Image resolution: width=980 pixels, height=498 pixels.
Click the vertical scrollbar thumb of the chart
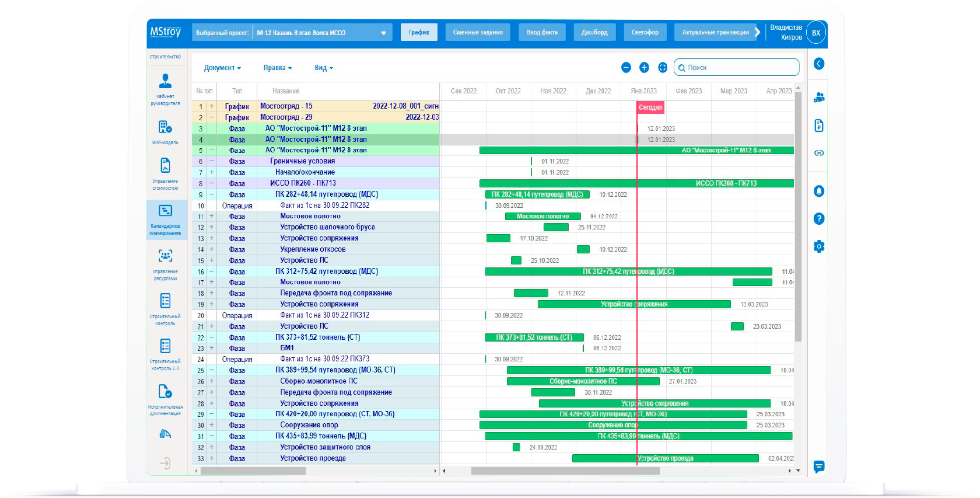point(798,217)
